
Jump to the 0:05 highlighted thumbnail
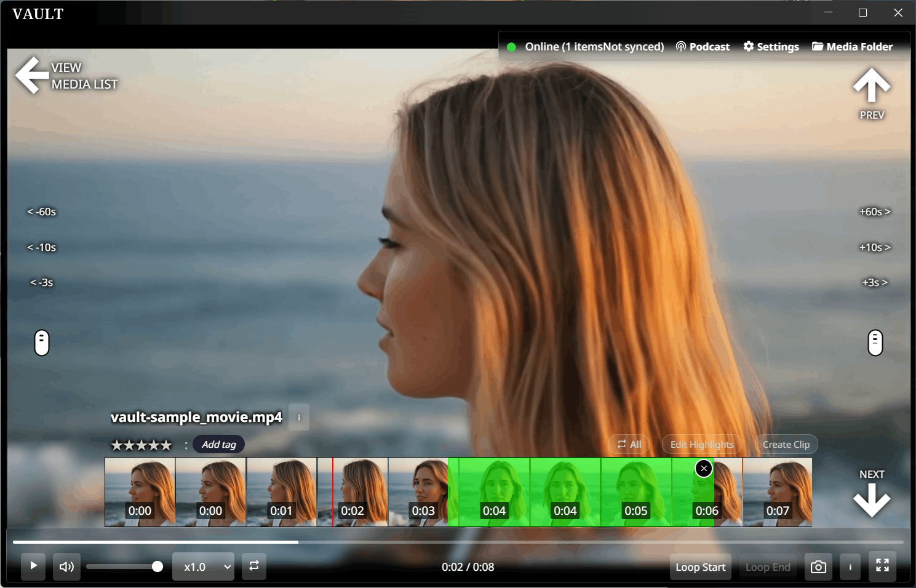click(636, 492)
